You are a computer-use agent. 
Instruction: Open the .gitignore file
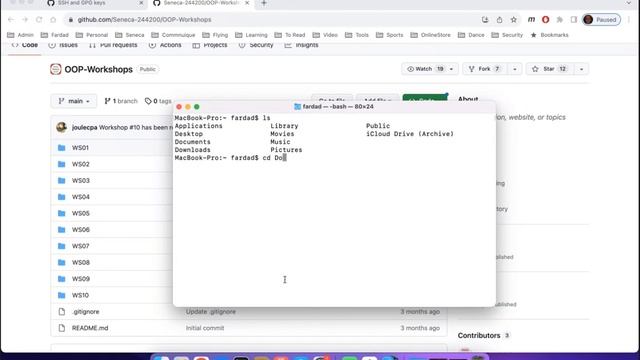pyautogui.click(x=85, y=311)
